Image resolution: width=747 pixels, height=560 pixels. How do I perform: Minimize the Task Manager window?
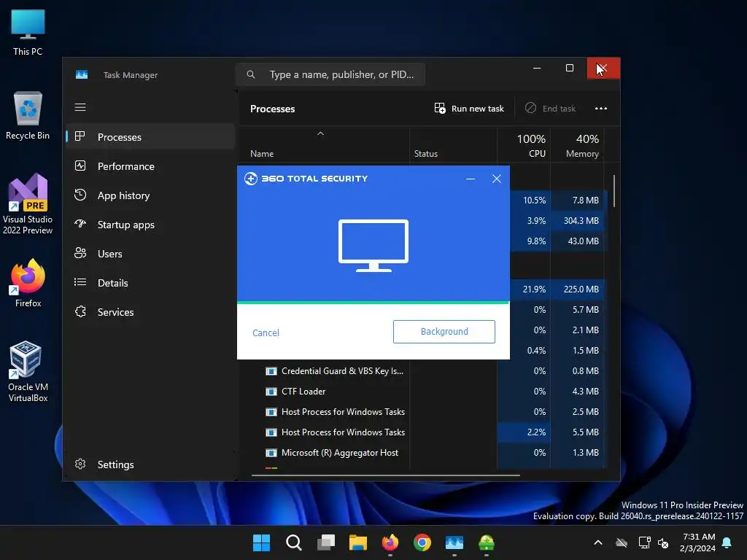tap(537, 68)
